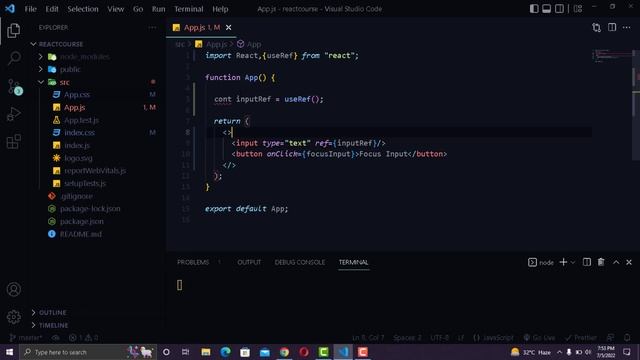Open the Edit menu
640x360 pixels.
[52, 9]
